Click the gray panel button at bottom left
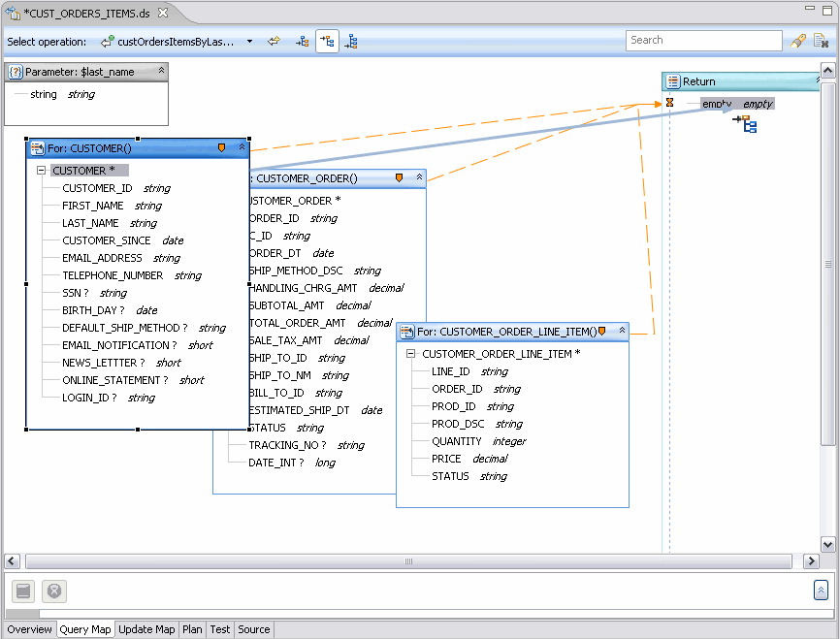Viewport: 840px width, 639px height. [23, 591]
